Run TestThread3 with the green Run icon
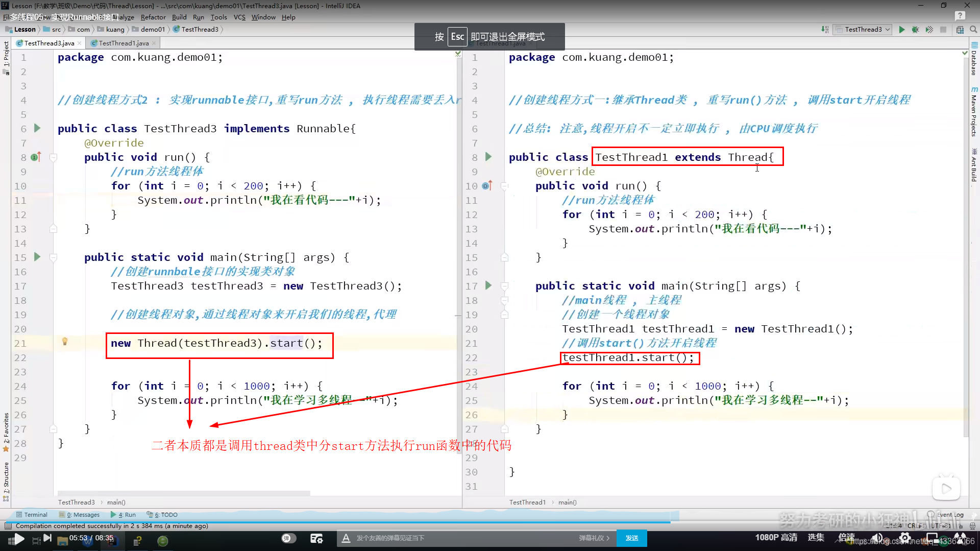Screen dimensions: 980x551 [x=902, y=30]
